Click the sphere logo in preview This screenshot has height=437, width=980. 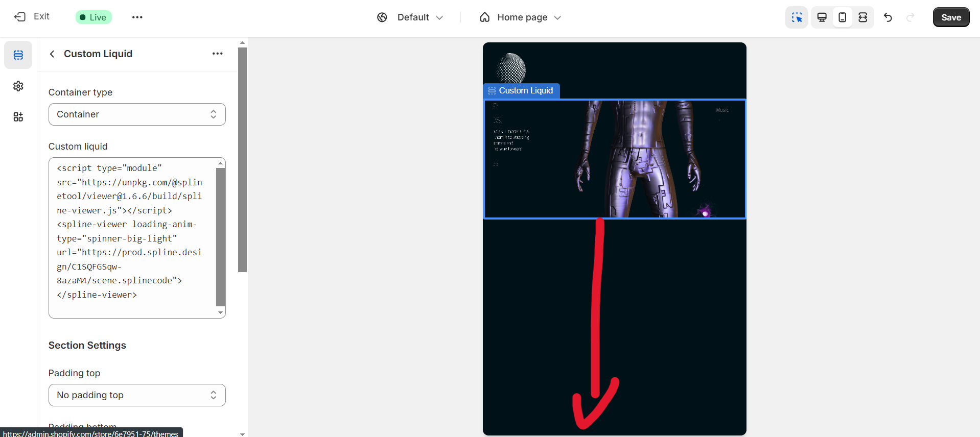(511, 68)
